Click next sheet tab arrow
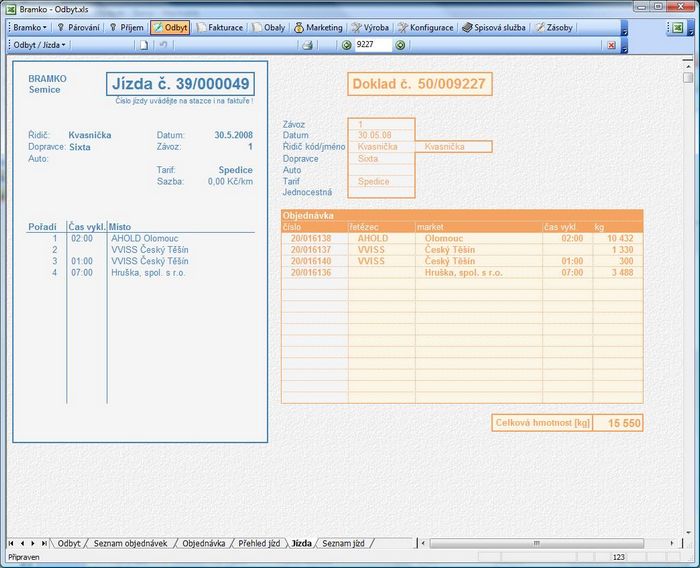Viewport: 700px width, 568px height. click(33, 543)
